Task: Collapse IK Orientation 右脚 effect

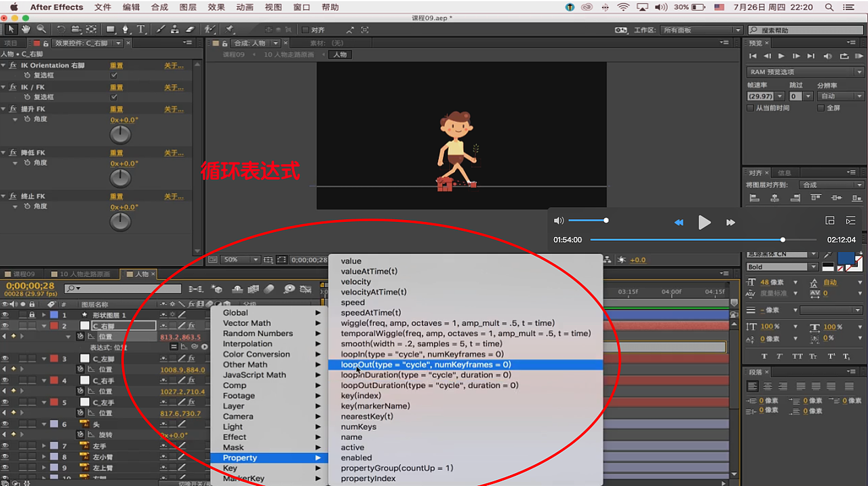Action: [4, 66]
